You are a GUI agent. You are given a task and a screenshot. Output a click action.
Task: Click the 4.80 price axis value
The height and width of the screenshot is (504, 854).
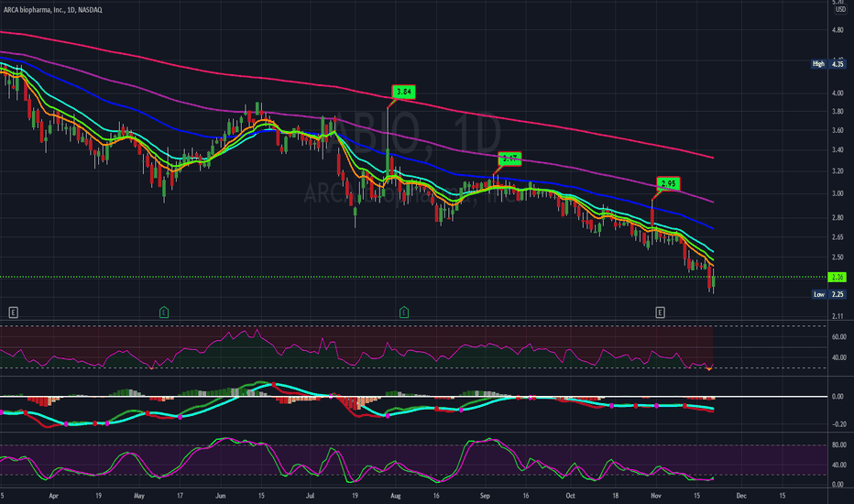(838, 30)
